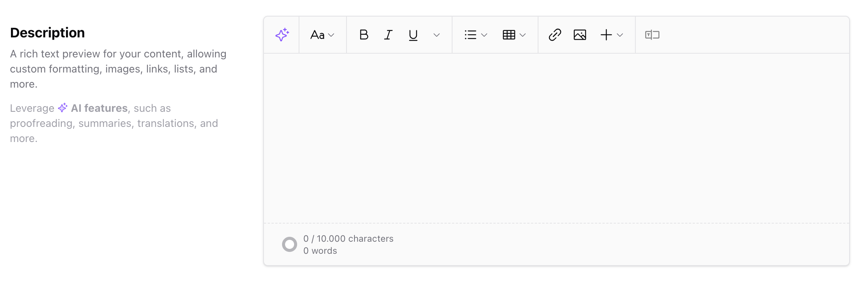Image resolution: width=868 pixels, height=284 pixels.
Task: Insert a link with the chain icon
Action: [x=555, y=35]
